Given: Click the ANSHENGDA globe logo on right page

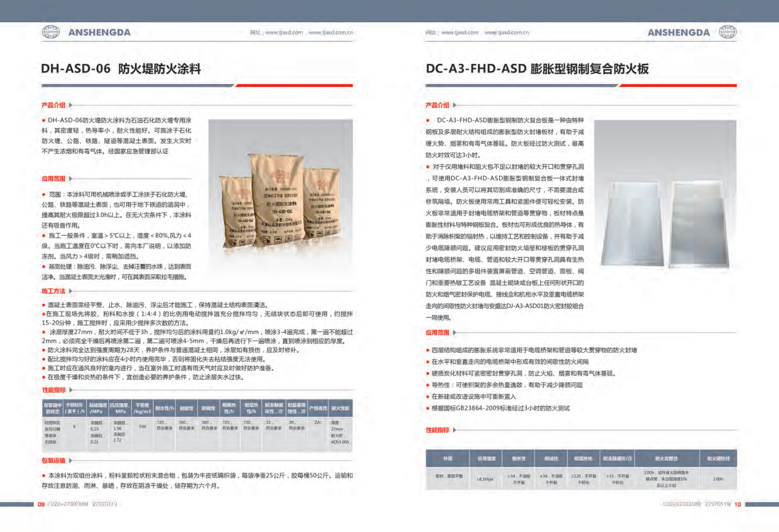Looking at the screenshot, I should (x=727, y=33).
